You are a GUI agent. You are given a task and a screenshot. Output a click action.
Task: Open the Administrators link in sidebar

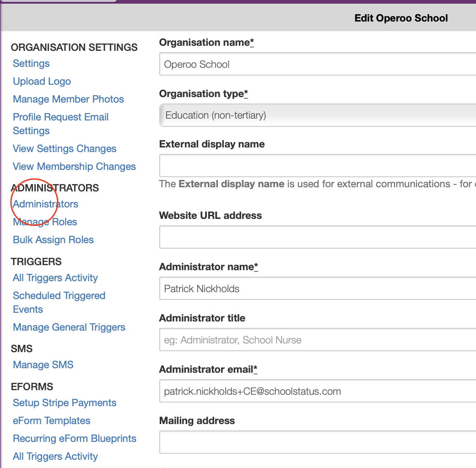tap(45, 204)
